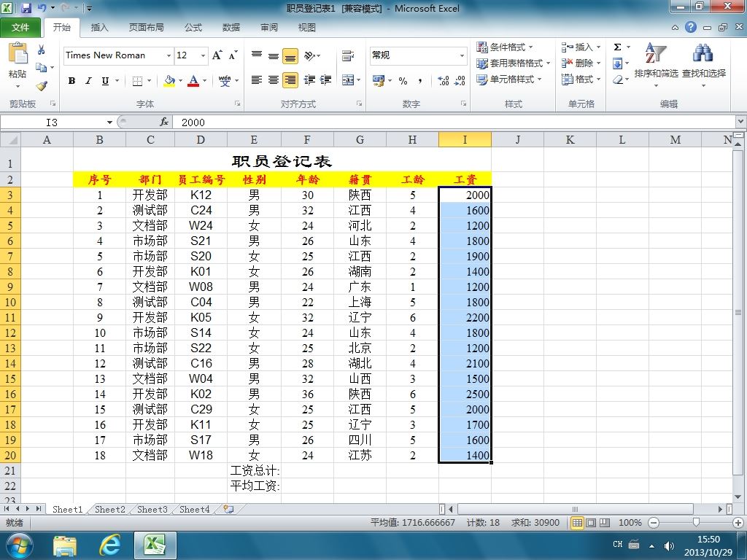Click the insert function fx icon

[164, 122]
